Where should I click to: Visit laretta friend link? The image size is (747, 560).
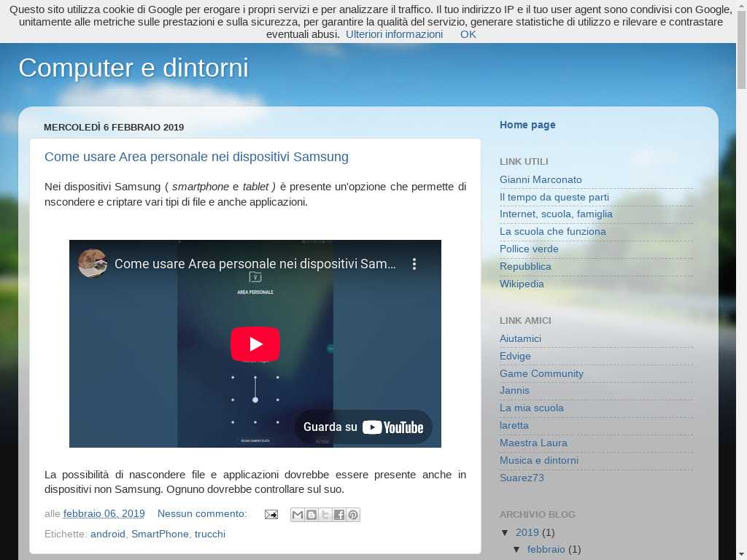pyautogui.click(x=514, y=426)
